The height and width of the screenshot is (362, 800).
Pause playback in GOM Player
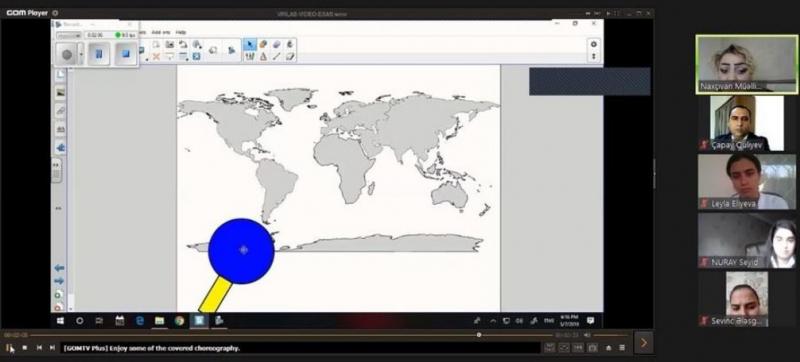(9, 348)
